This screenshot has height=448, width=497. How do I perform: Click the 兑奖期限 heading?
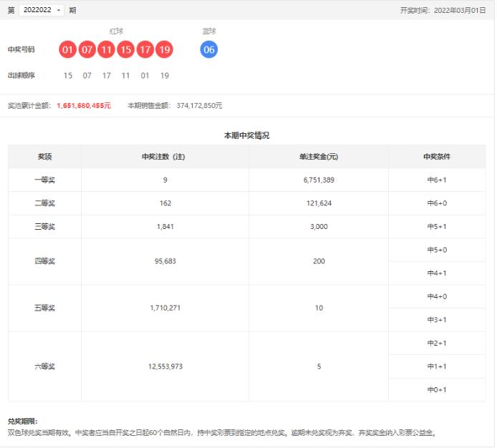[22, 422]
